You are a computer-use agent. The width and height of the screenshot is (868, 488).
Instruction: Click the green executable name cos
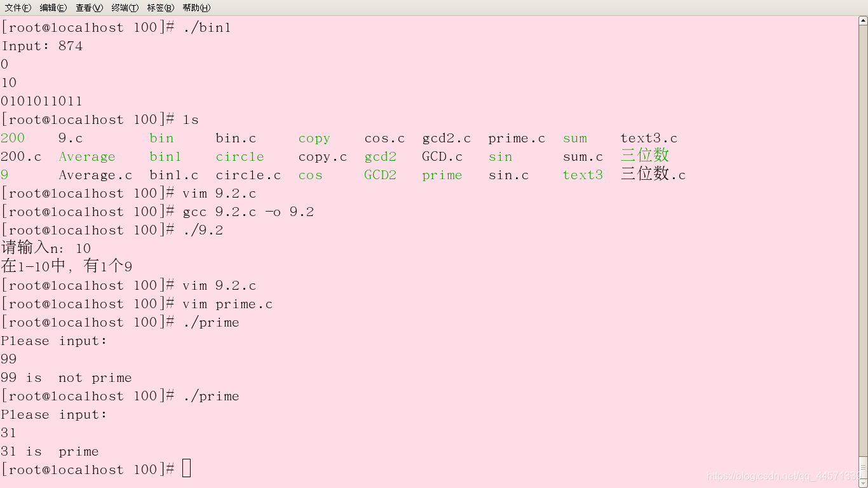coord(310,175)
